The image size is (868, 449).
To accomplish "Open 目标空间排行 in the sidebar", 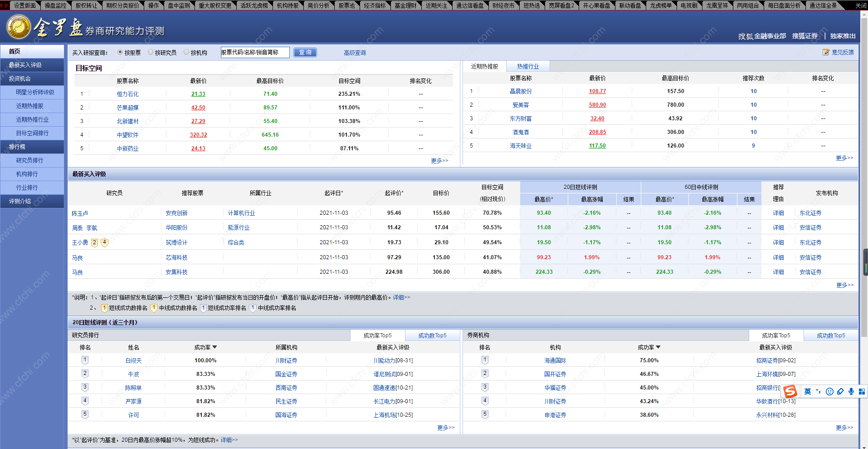I will click(32, 133).
